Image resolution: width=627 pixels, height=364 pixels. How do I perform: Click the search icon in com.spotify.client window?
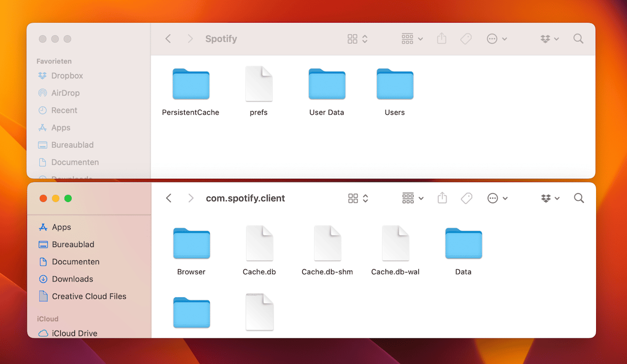579,198
